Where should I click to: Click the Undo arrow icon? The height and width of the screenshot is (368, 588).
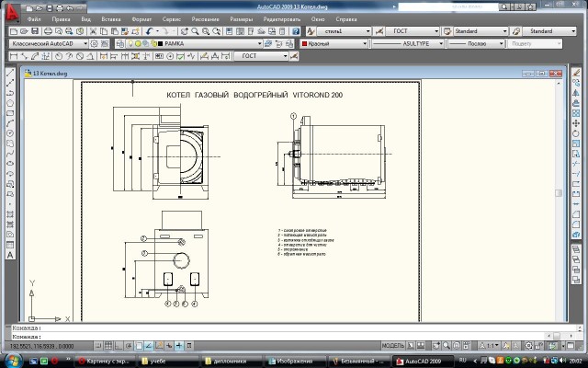pos(149,31)
